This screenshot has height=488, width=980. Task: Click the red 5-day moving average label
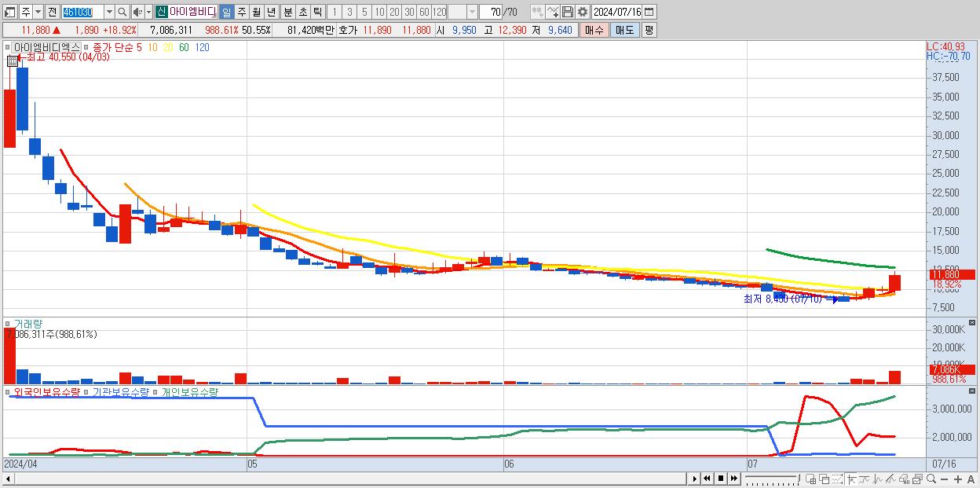click(x=139, y=47)
